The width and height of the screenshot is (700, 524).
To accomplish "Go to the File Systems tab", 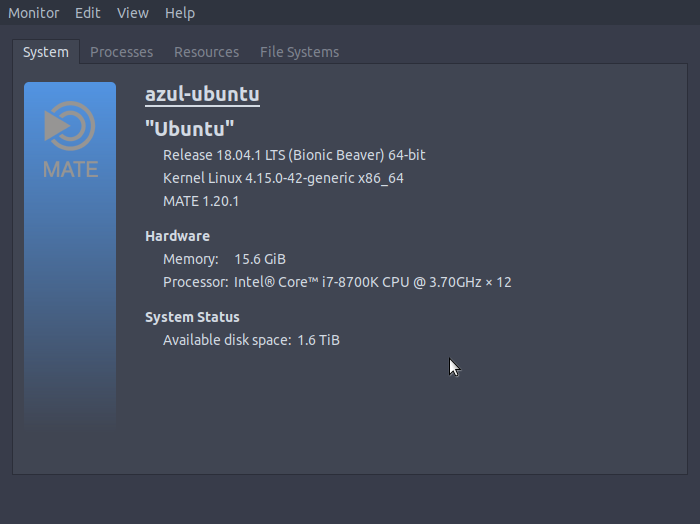I will coord(299,52).
